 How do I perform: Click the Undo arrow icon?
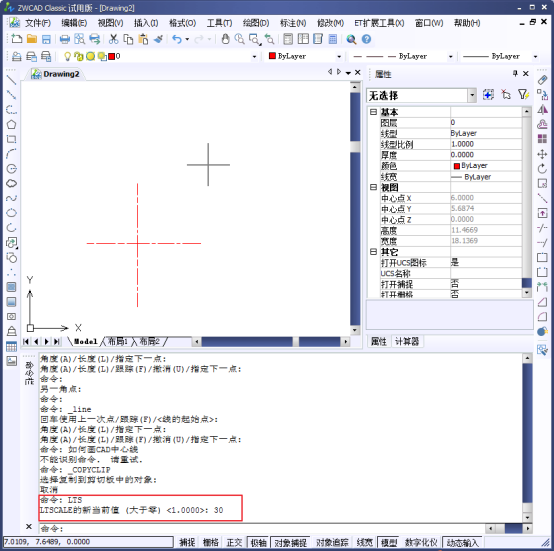(177, 39)
